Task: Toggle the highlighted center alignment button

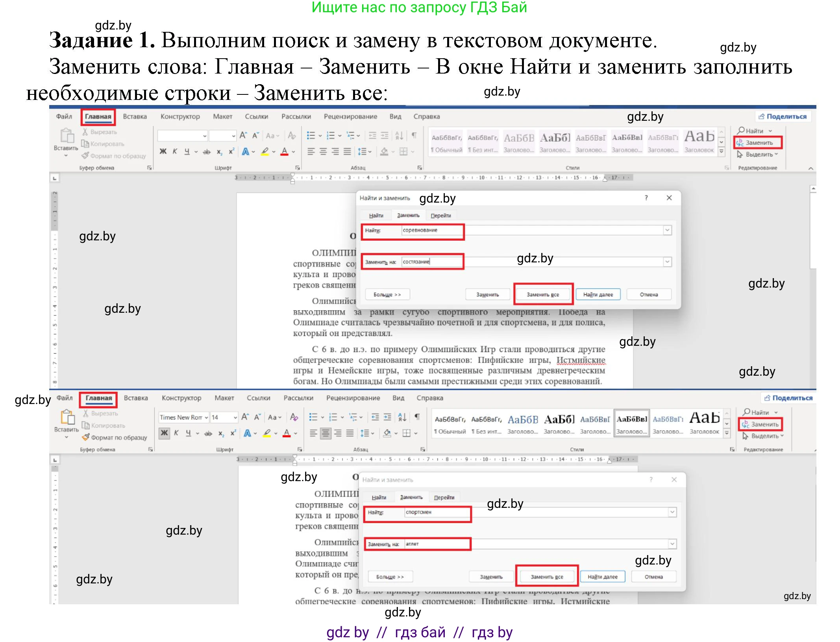Action: click(326, 433)
